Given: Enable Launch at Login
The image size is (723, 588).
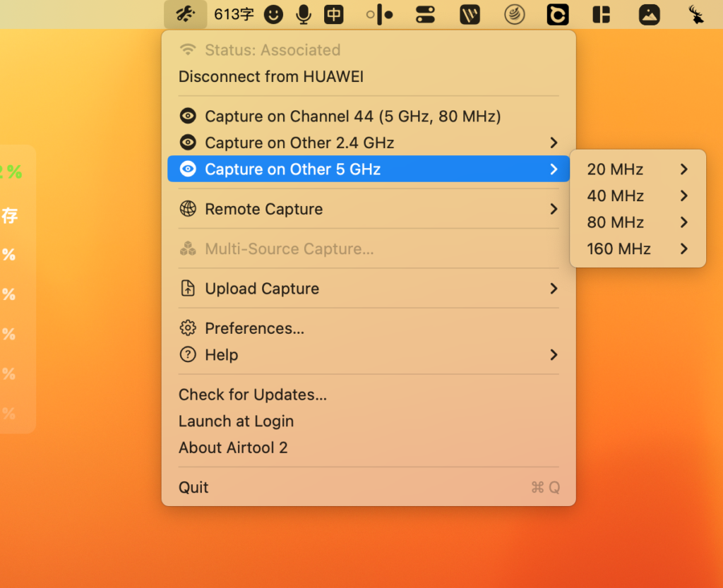Looking at the screenshot, I should coord(236,421).
